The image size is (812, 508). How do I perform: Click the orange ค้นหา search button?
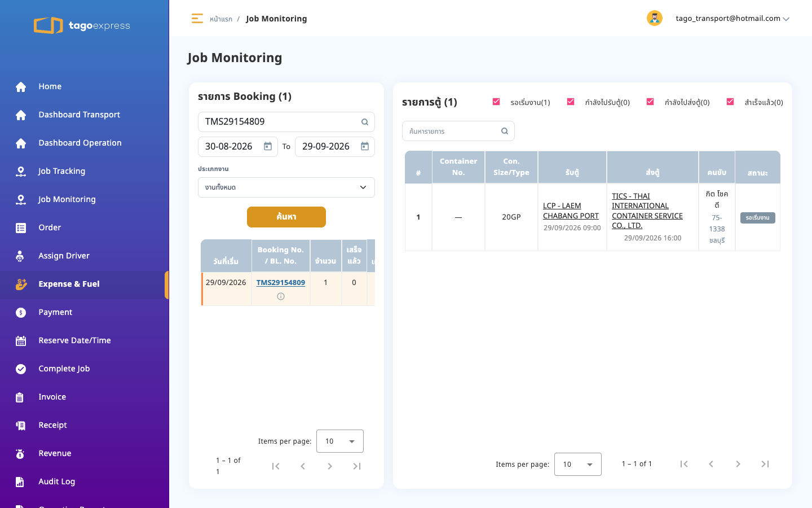[x=286, y=217]
